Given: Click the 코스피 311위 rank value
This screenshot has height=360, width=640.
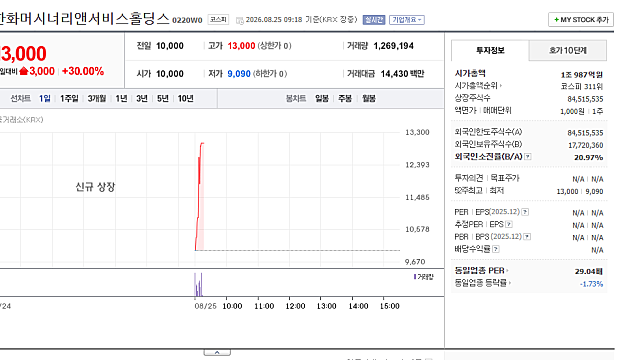Looking at the screenshot, I should pos(582,87).
